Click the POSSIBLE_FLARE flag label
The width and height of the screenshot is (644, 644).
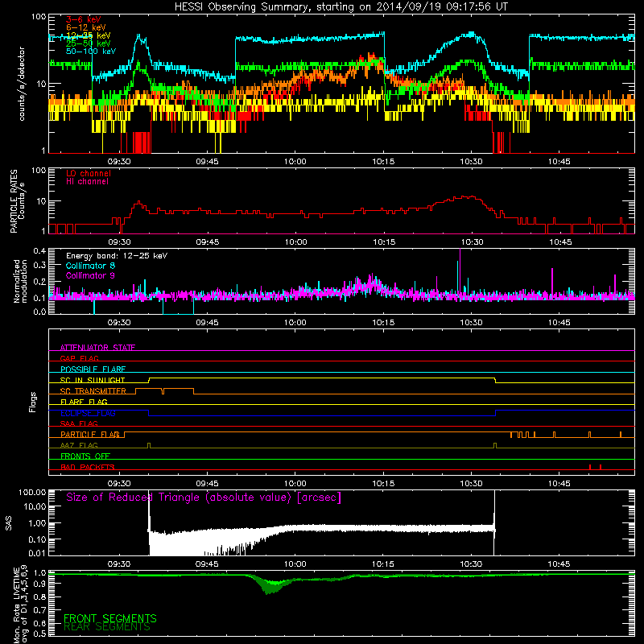[93, 369]
